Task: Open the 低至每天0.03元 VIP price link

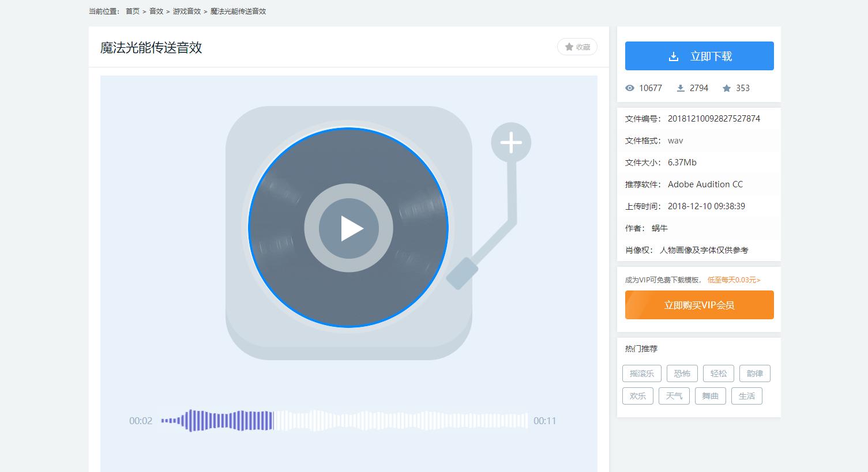Action: point(734,280)
